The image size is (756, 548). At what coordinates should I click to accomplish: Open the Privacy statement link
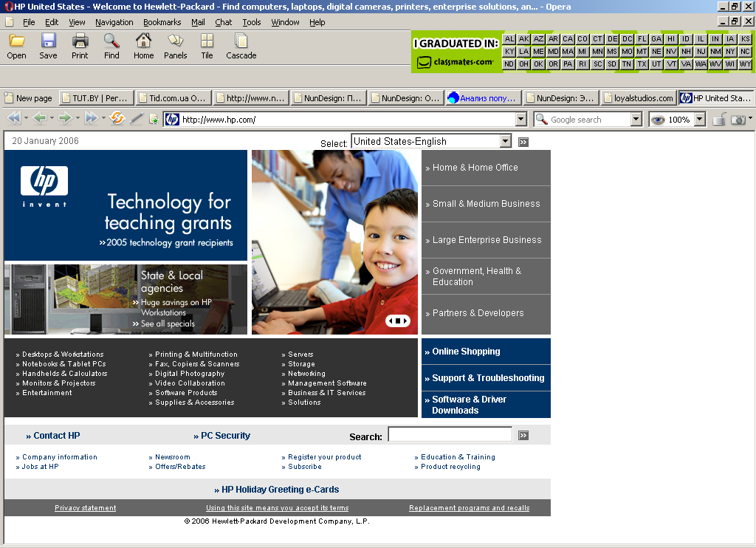tap(86, 507)
